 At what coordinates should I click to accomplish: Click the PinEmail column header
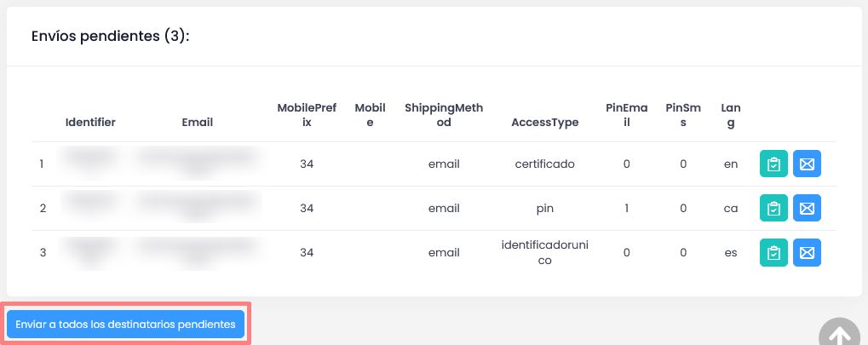coord(626,115)
